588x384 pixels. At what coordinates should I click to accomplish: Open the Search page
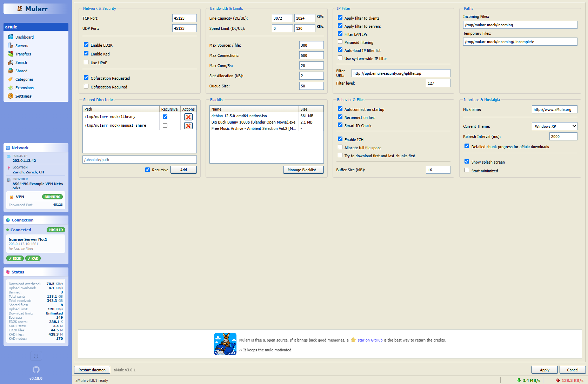pyautogui.click(x=21, y=62)
